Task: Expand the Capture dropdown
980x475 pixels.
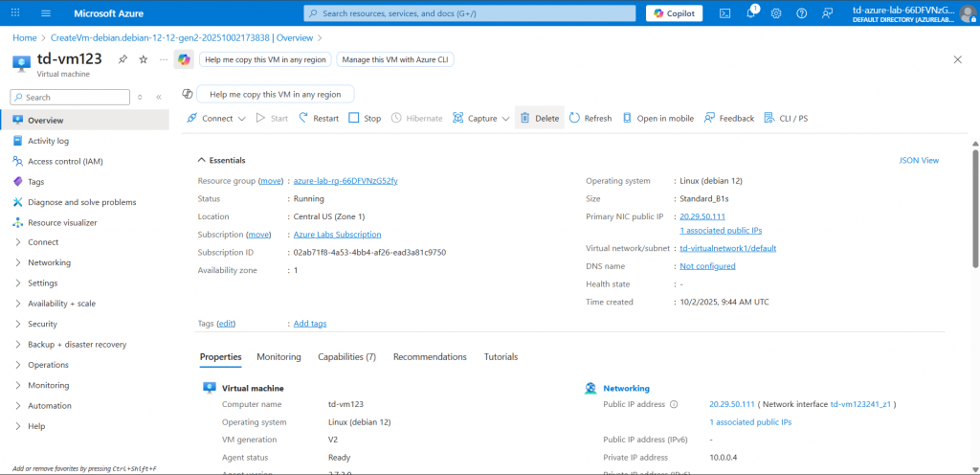Action: click(482, 119)
